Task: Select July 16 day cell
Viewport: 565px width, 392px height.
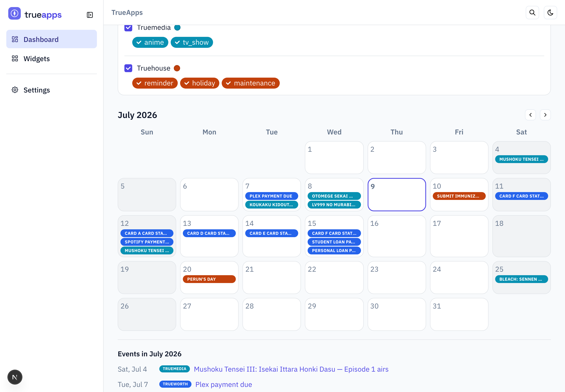Action: (397, 236)
